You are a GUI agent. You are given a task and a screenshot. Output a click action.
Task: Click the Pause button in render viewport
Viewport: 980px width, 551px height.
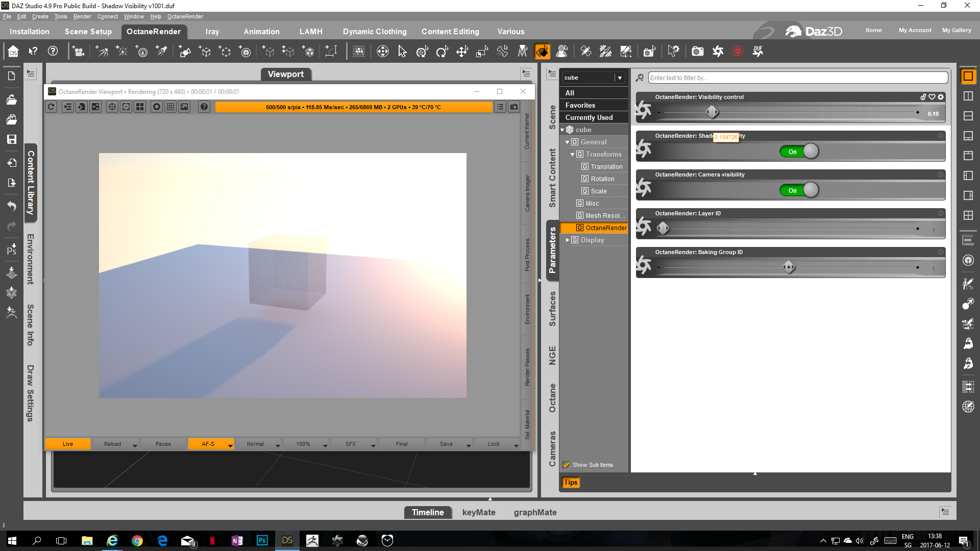(x=163, y=444)
